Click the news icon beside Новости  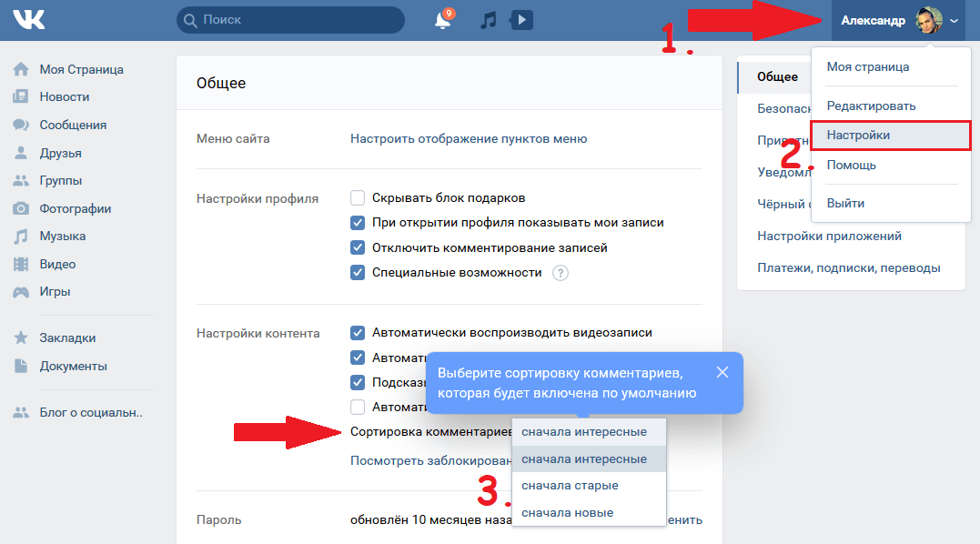pyautogui.click(x=21, y=96)
